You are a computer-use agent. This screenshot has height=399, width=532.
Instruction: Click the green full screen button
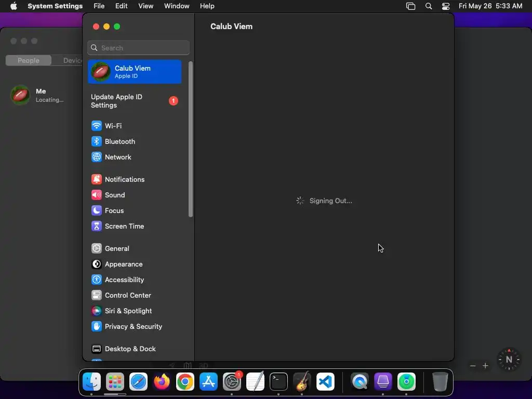[117, 26]
